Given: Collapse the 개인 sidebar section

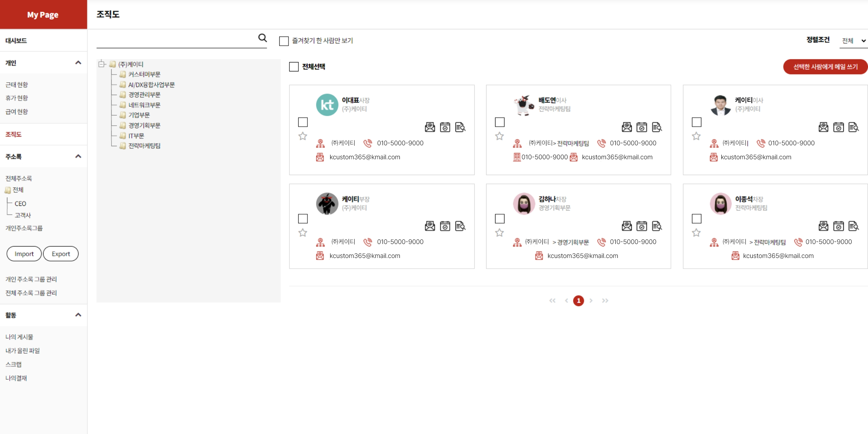Looking at the screenshot, I should (x=78, y=63).
